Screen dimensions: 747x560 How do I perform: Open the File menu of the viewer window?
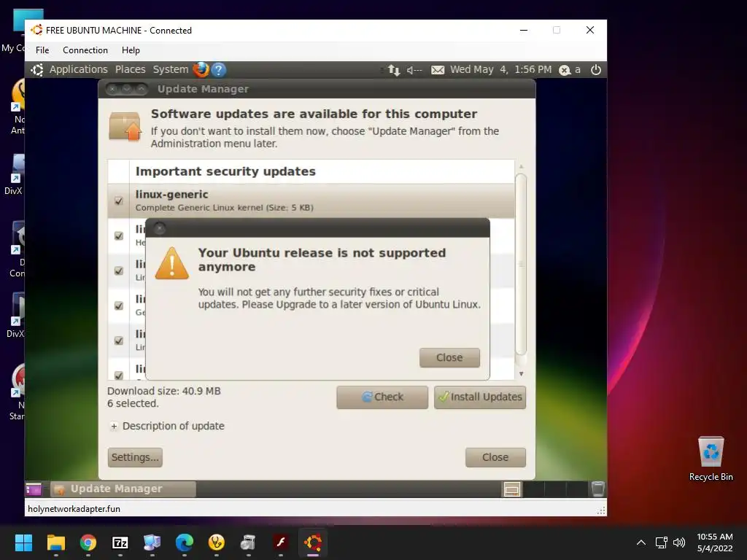[42, 50]
